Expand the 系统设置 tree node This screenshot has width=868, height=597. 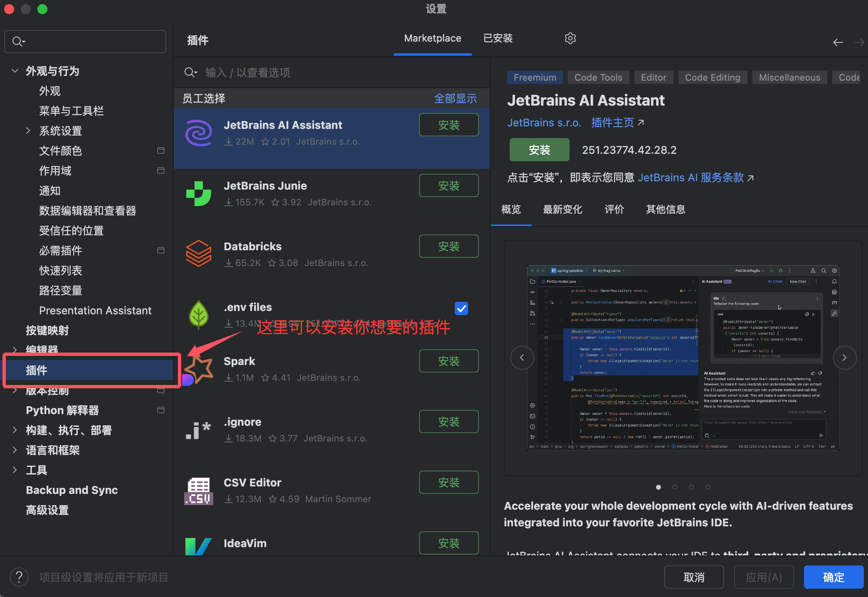pyautogui.click(x=28, y=131)
